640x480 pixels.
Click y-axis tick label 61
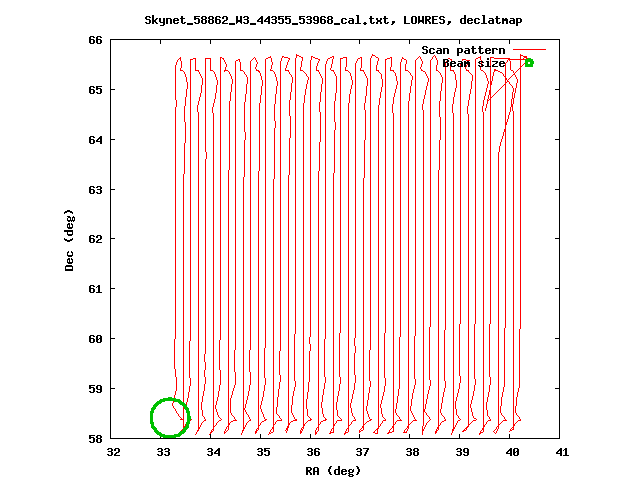[95, 289]
